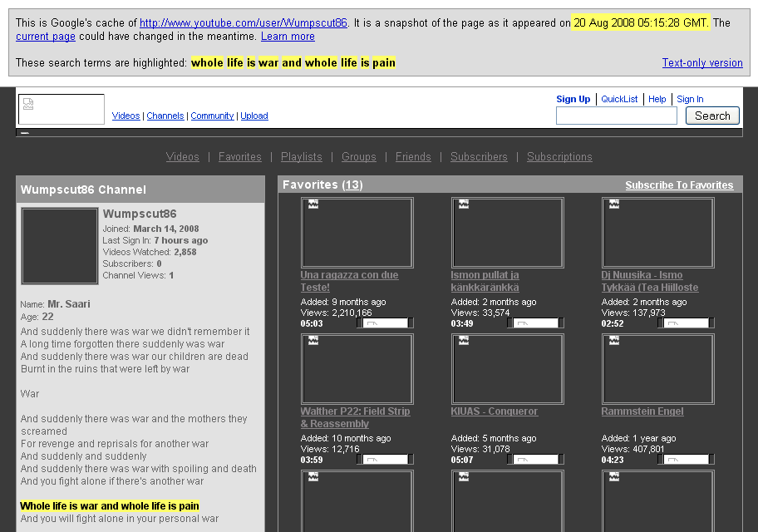Open the favorites count (13) link
Viewport: 758px width, 532px height.
pos(352,185)
